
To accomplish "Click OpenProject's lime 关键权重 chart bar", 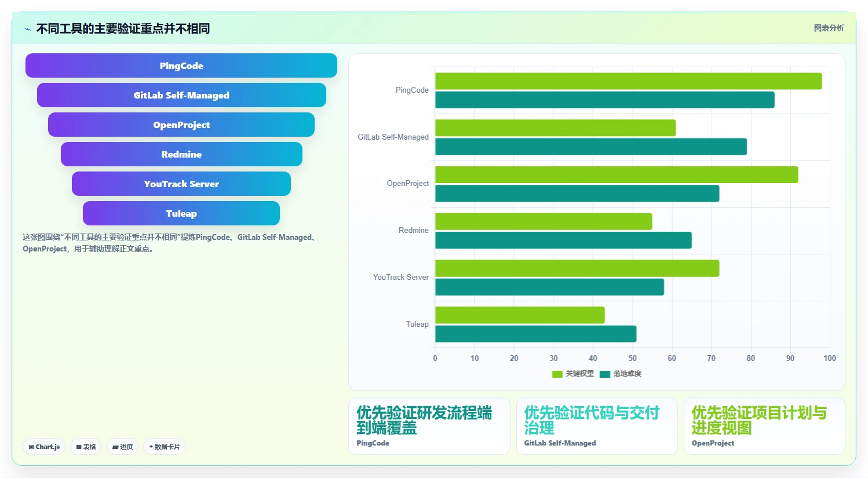I will (x=617, y=175).
